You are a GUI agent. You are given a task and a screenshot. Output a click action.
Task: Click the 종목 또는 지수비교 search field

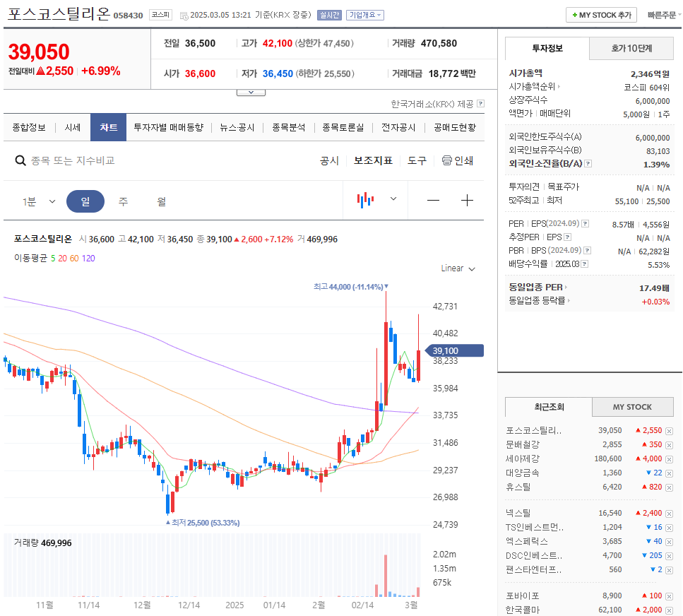coord(73,161)
